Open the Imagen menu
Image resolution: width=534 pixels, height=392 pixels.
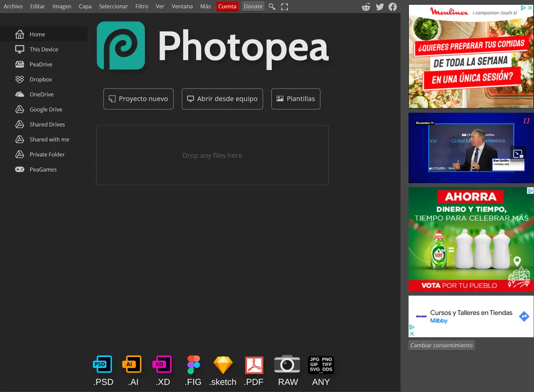click(62, 6)
